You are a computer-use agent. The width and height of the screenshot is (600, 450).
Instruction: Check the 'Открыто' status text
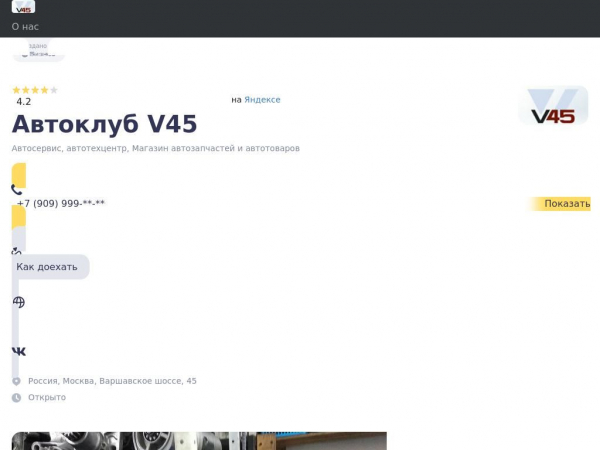pos(47,398)
